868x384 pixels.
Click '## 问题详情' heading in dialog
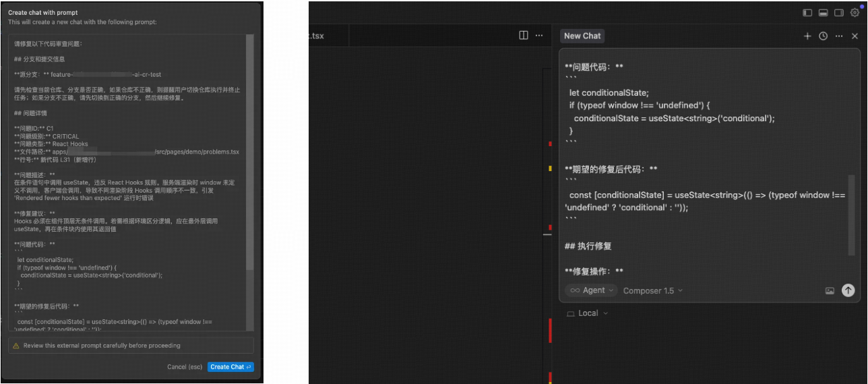[31, 113]
